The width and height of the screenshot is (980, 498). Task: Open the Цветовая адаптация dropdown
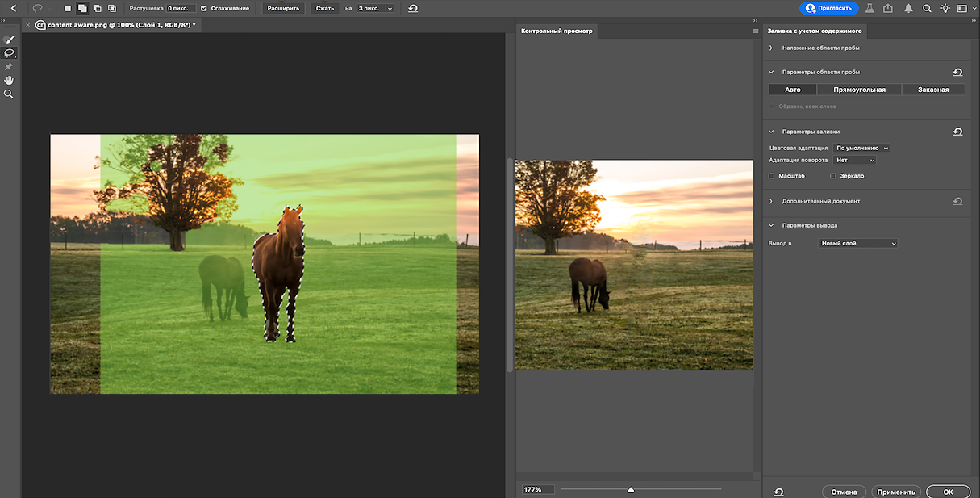click(x=861, y=148)
